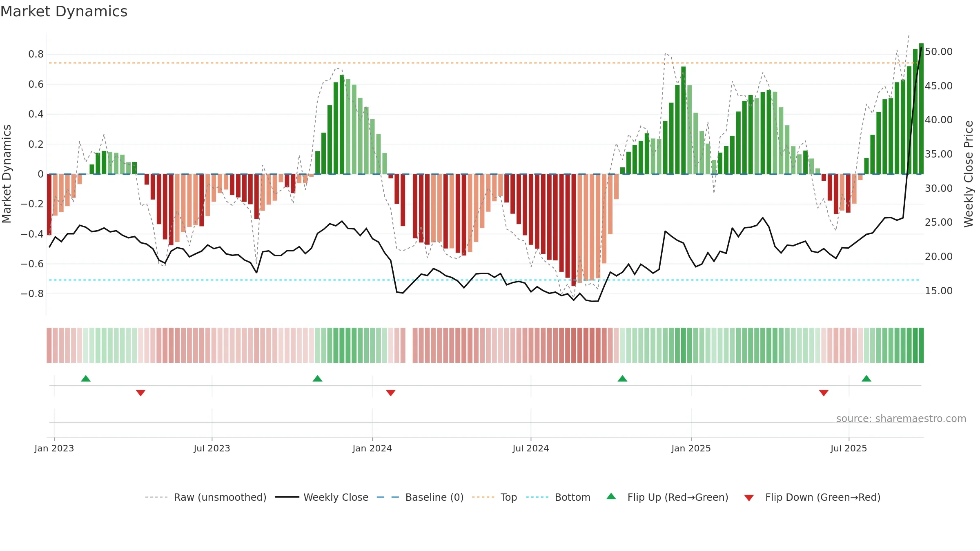This screenshot has width=980, height=551.
Task: Toggle the Bottom legend entry
Action: pyautogui.click(x=558, y=497)
